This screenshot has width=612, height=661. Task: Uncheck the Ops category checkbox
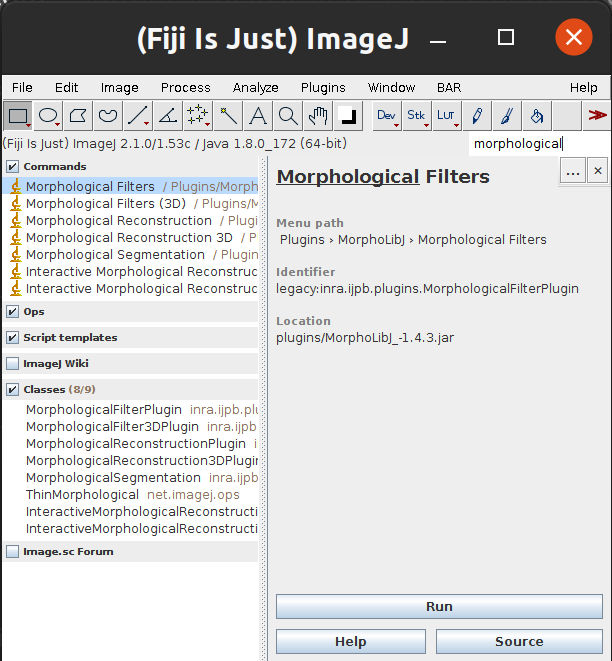coord(13,312)
